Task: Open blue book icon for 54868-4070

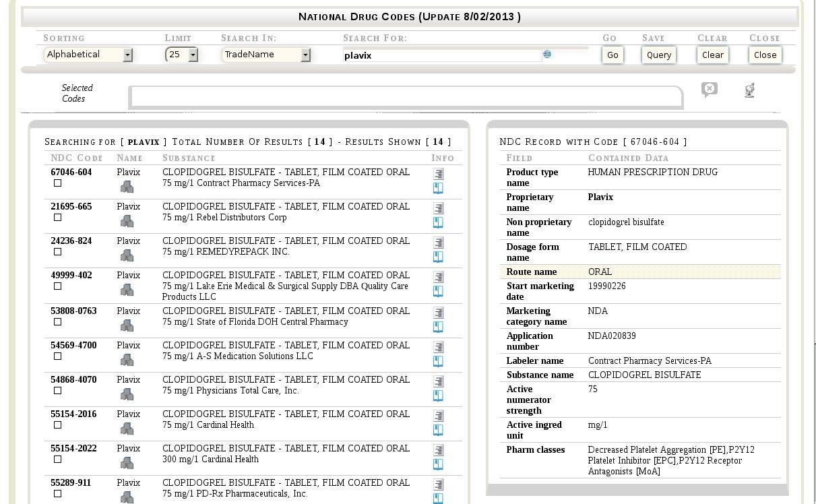Action: pos(438,396)
